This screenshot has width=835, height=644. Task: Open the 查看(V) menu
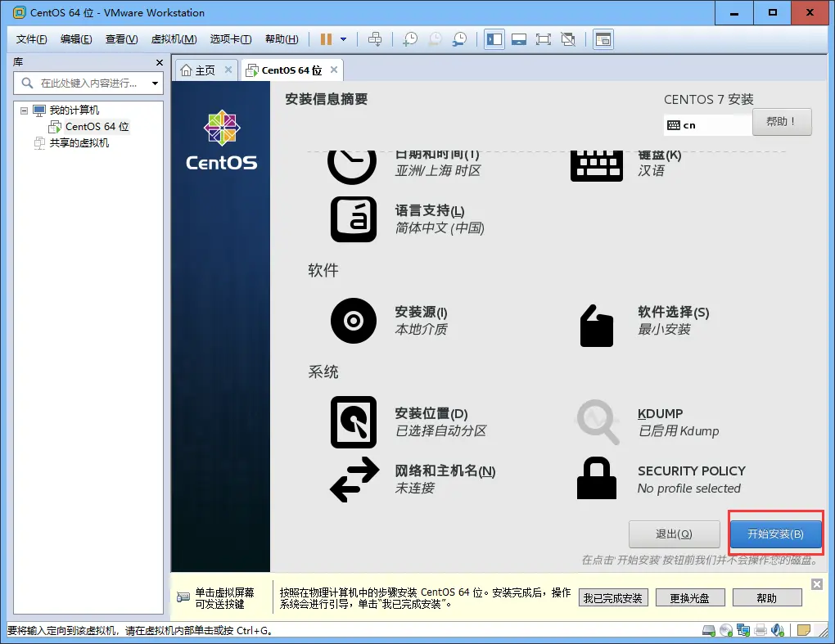[121, 38]
